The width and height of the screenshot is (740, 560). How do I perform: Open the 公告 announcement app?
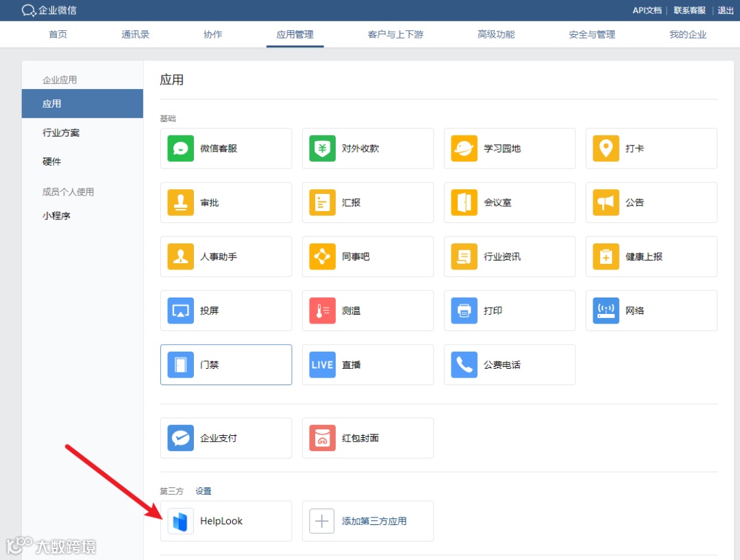(x=651, y=202)
